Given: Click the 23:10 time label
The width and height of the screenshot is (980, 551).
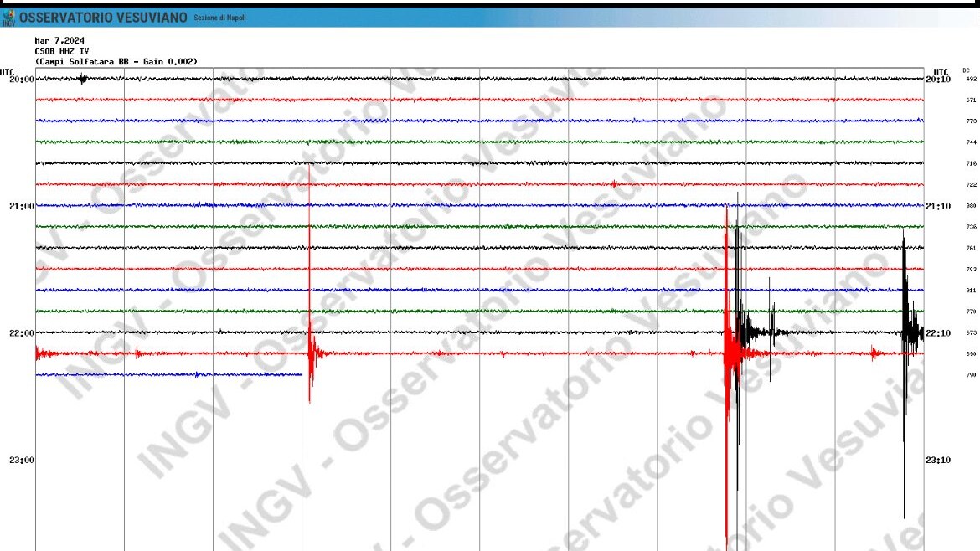Looking at the screenshot, I should point(938,460).
